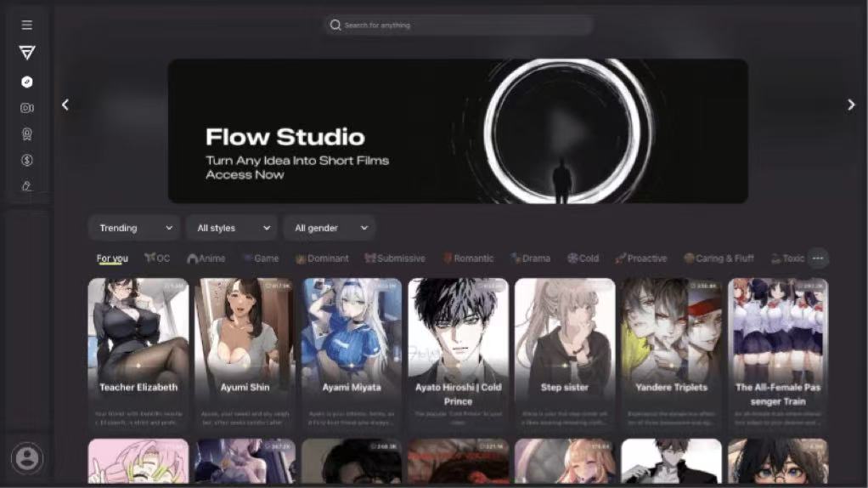Viewport: 868px width, 488px height.
Task: Go to previous banner slide arrow
Action: (x=65, y=105)
